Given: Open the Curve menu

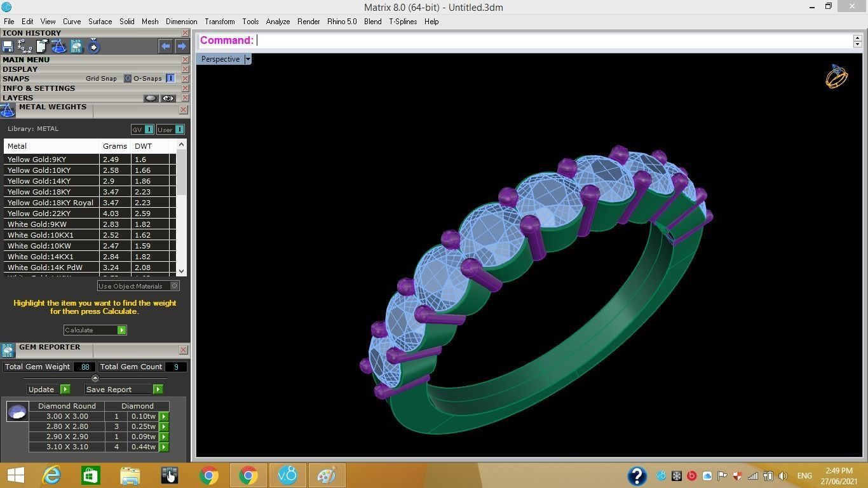Looking at the screenshot, I should pyautogui.click(x=72, y=22).
